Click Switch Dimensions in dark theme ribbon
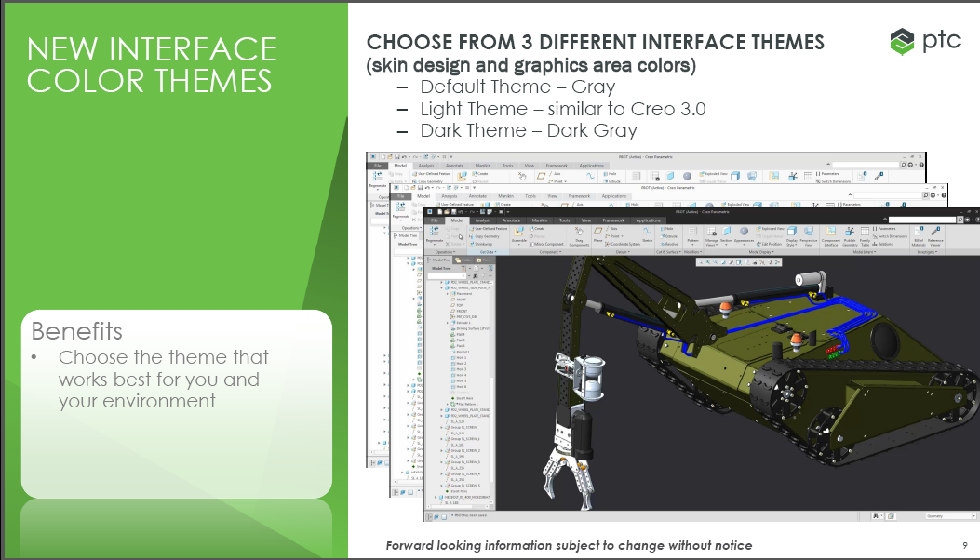Viewport: 980px width, 560px height. [890, 236]
